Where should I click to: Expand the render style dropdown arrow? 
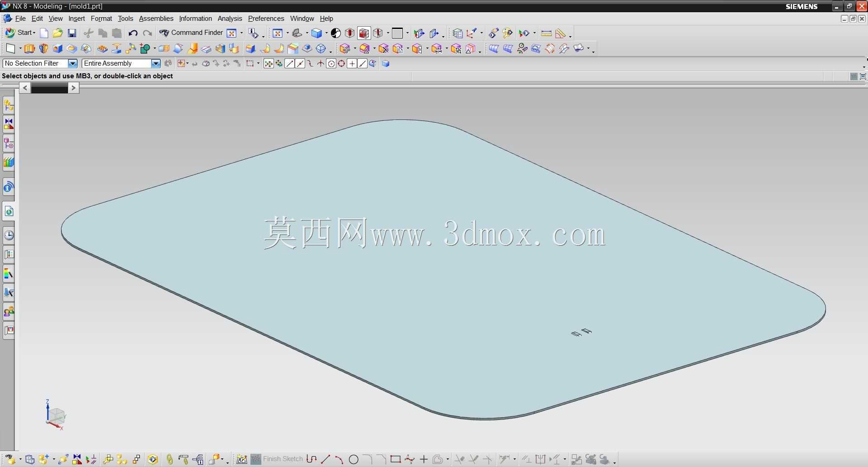(x=326, y=33)
